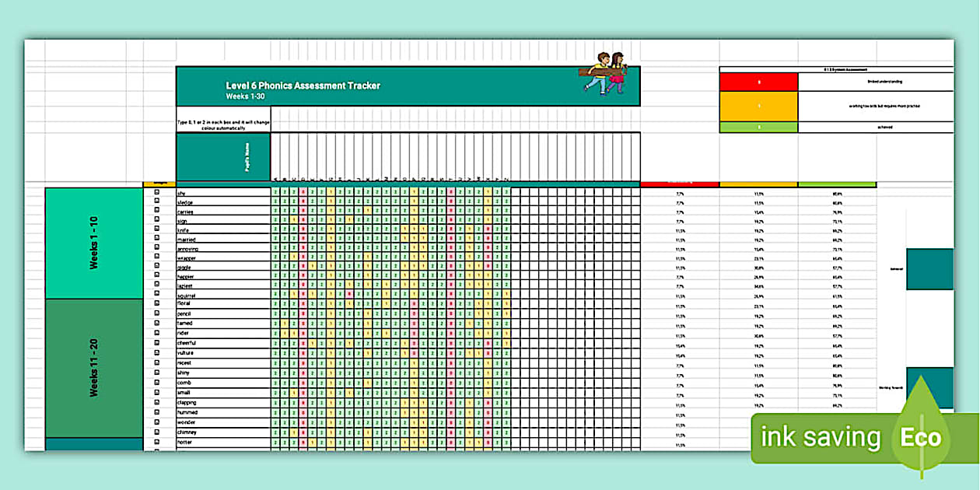Collapse the "Weeks 1 - 10" group
This screenshot has height=490, width=980.
pos(93,241)
